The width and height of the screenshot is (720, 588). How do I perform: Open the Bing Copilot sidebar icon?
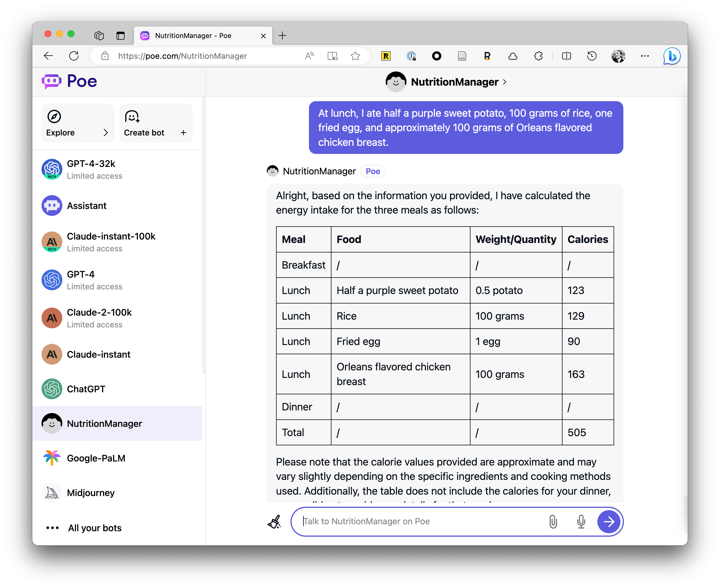(x=672, y=56)
